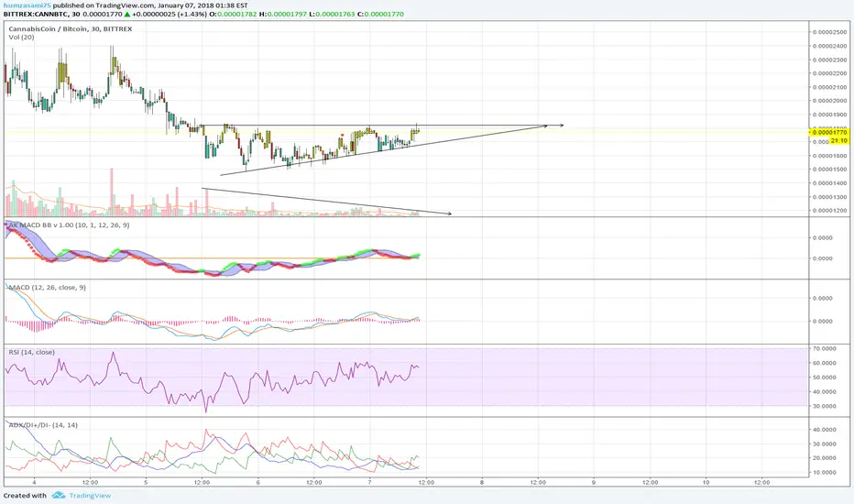Click the 0.00001900 price axis label
854x504 pixels.
[829, 115]
